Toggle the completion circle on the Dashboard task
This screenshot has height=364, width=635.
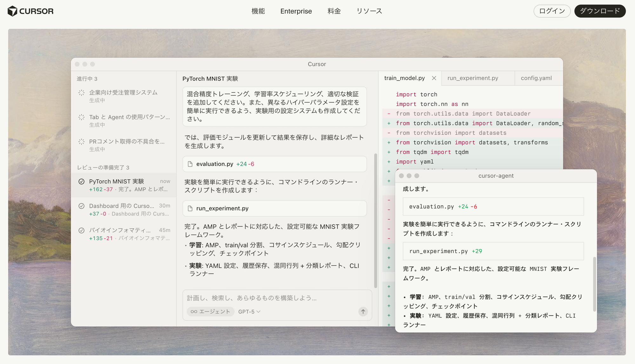(81, 206)
